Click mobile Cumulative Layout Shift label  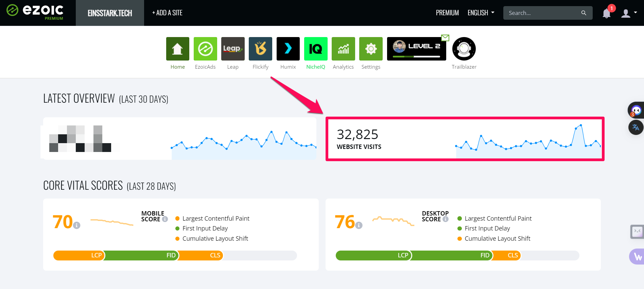(x=215, y=239)
